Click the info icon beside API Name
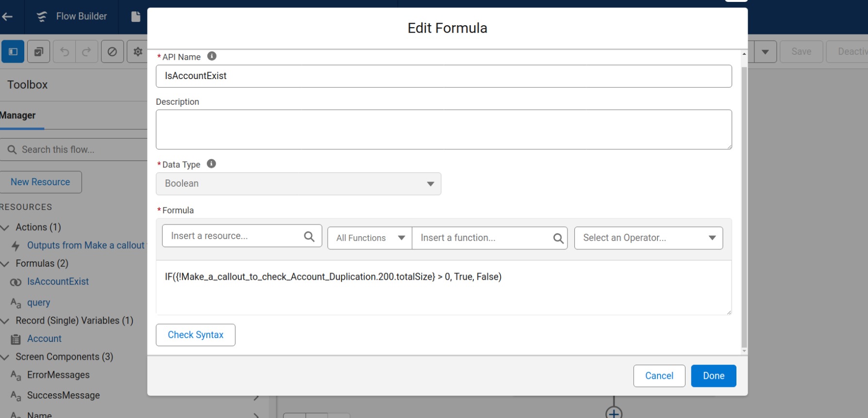 212,56
